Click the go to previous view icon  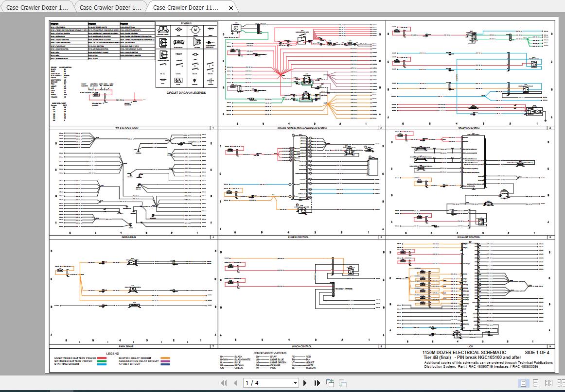331,383
